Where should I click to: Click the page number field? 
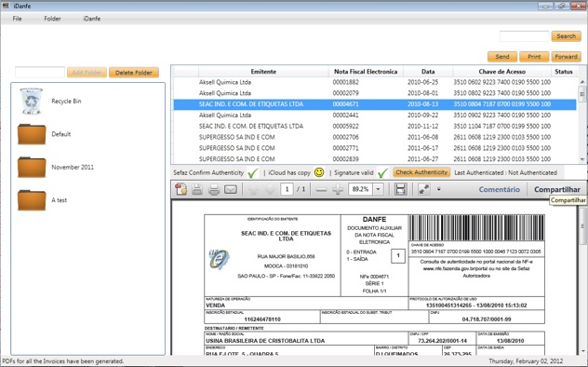pos(287,189)
